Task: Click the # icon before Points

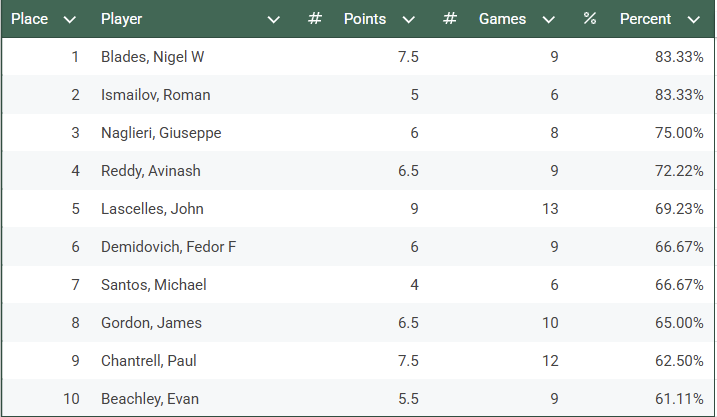Action: (x=315, y=19)
